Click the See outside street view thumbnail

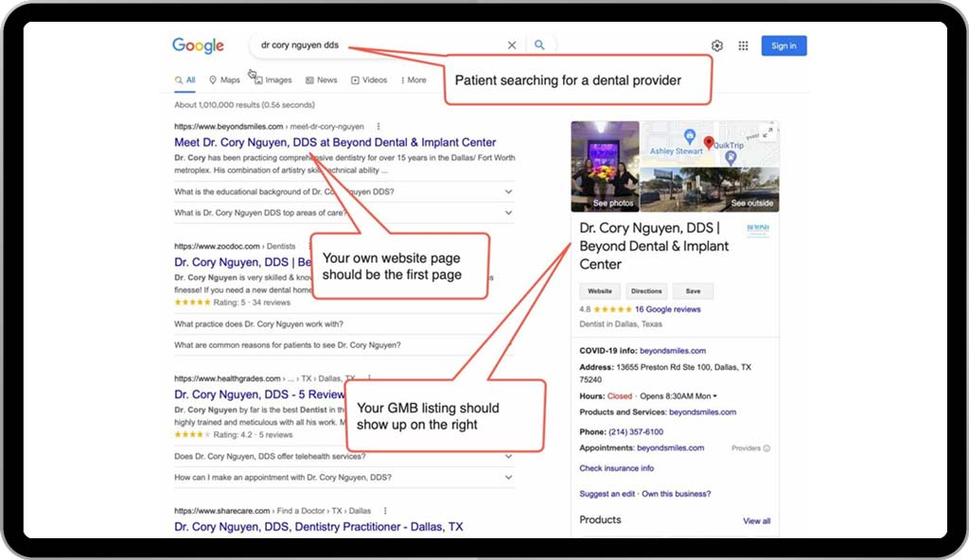pyautogui.click(x=710, y=190)
